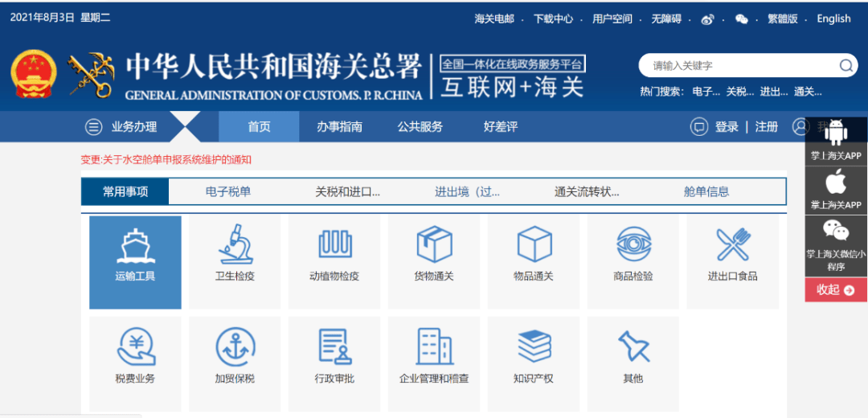
Task: Click the search magnifier icon
Action: coord(845,66)
